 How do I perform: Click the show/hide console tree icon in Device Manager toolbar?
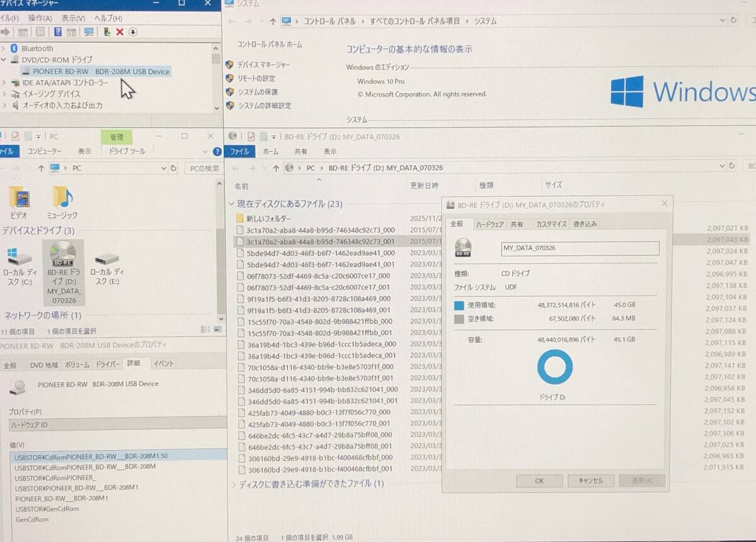23,32
